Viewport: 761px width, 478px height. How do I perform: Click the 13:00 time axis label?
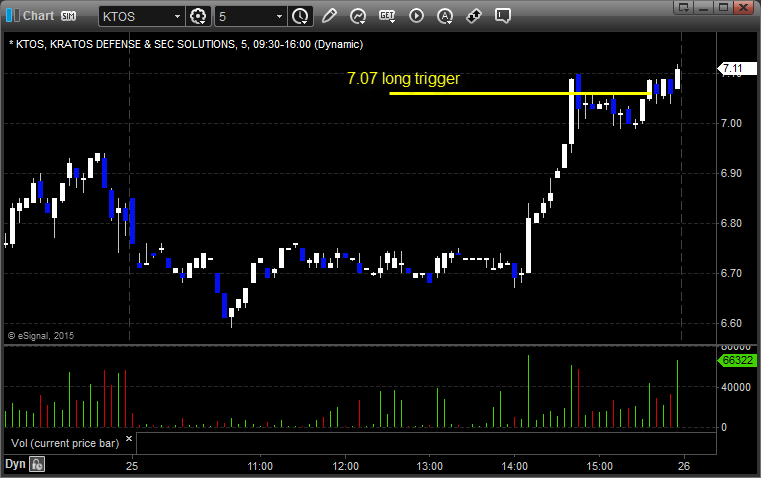pyautogui.click(x=430, y=466)
